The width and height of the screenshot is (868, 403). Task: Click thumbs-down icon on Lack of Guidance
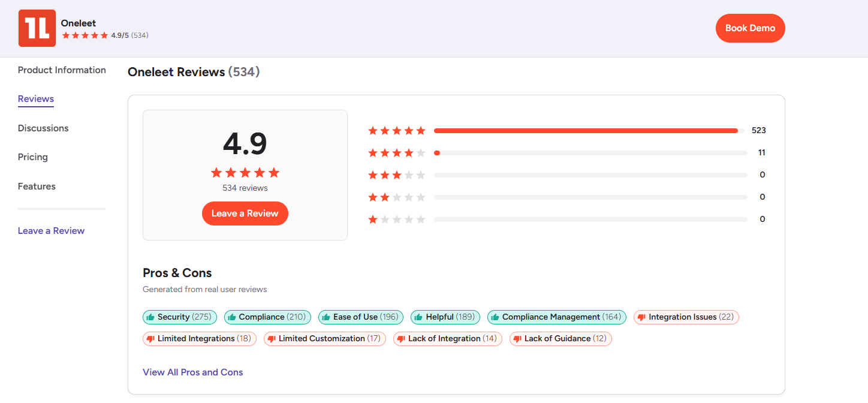(x=517, y=339)
